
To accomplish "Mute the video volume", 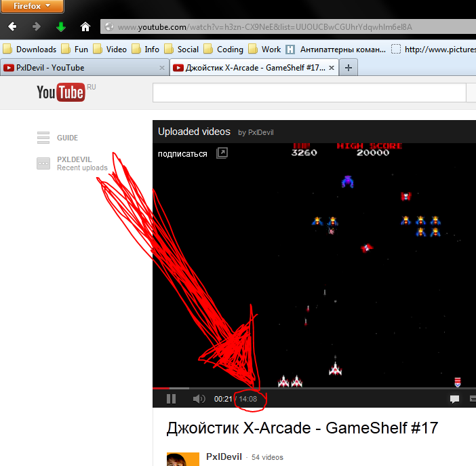I will (x=199, y=399).
